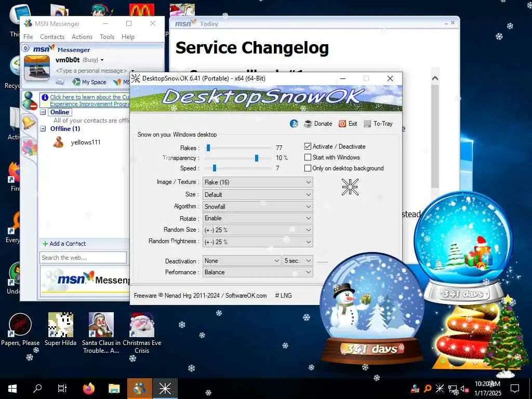This screenshot has width=532, height=399.
Task: Open Super Hilda desktop shortcut
Action: click(x=60, y=330)
